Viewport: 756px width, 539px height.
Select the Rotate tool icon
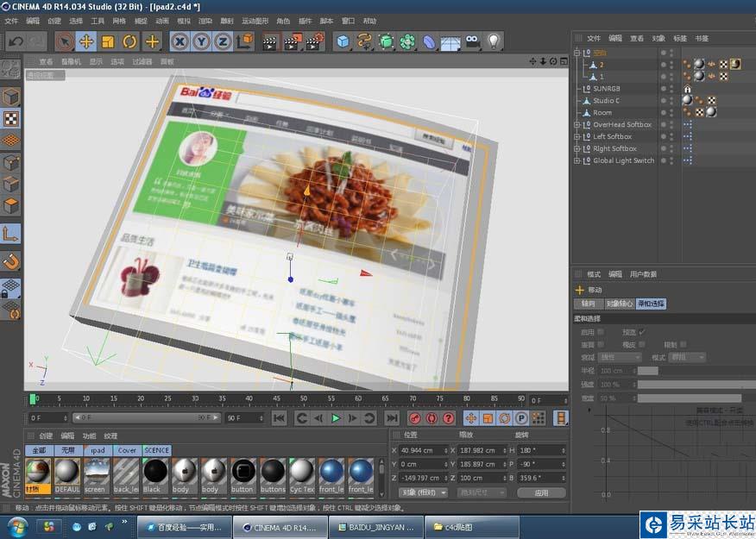coord(129,41)
